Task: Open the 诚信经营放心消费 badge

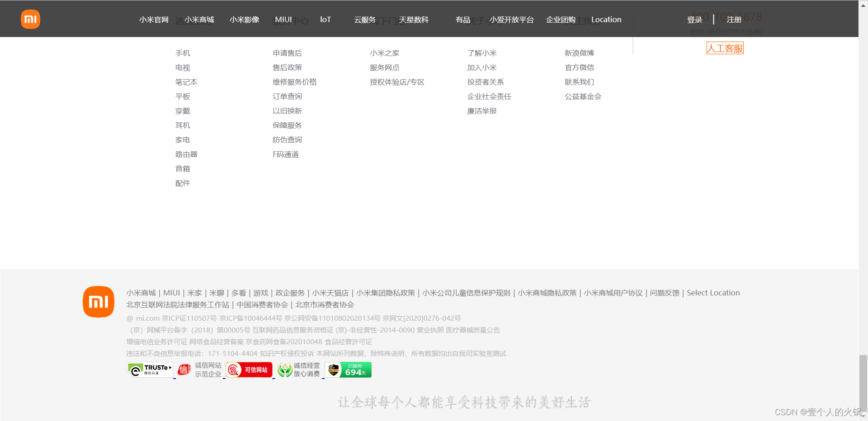Action: coord(299,370)
